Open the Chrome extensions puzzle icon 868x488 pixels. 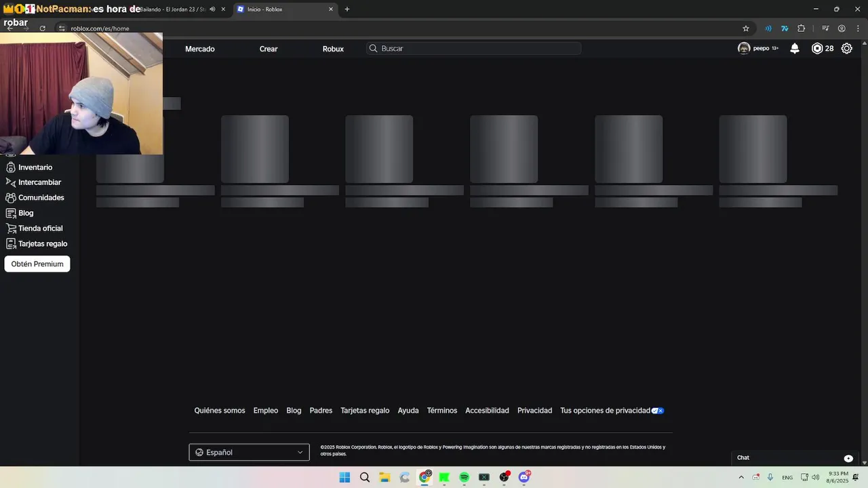coord(802,28)
